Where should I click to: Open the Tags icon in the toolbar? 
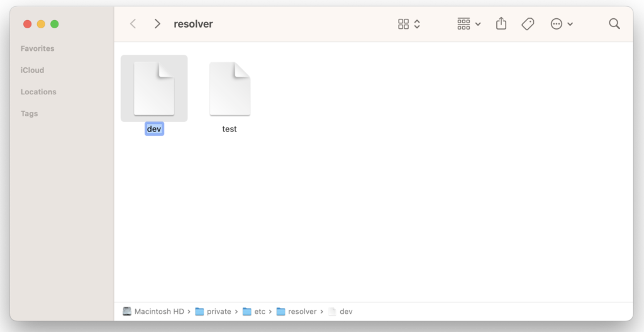pos(528,24)
